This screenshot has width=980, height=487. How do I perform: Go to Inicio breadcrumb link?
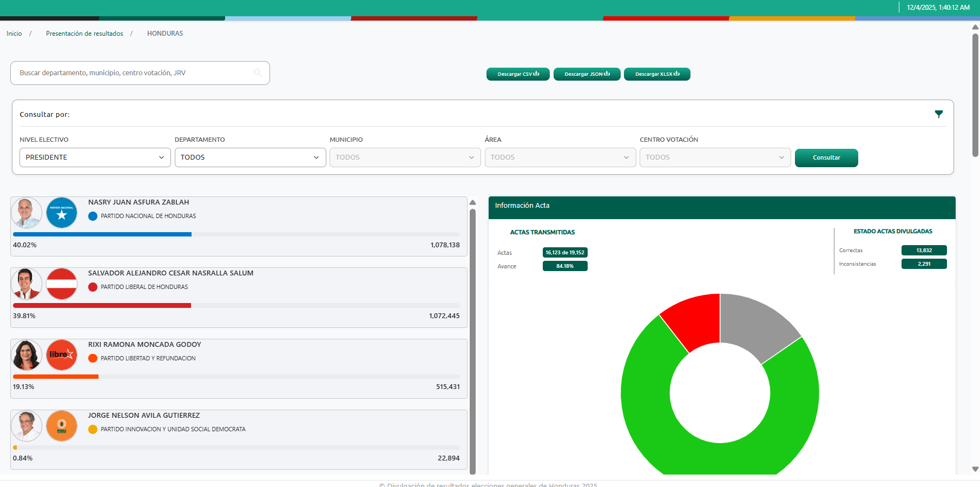[x=14, y=34]
